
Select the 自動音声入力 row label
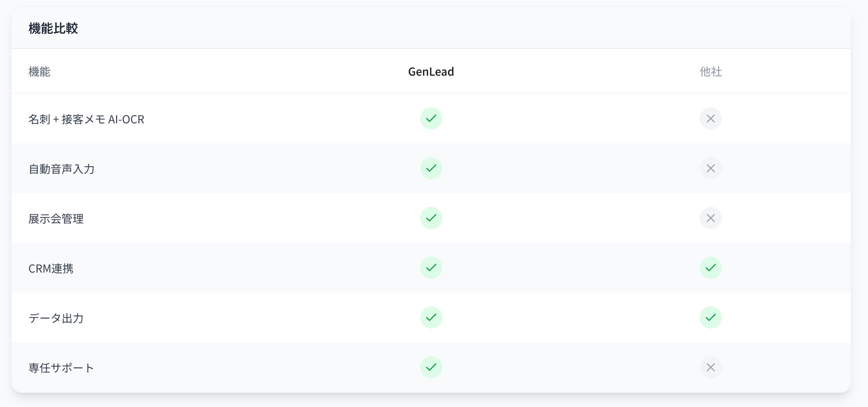coord(61,169)
